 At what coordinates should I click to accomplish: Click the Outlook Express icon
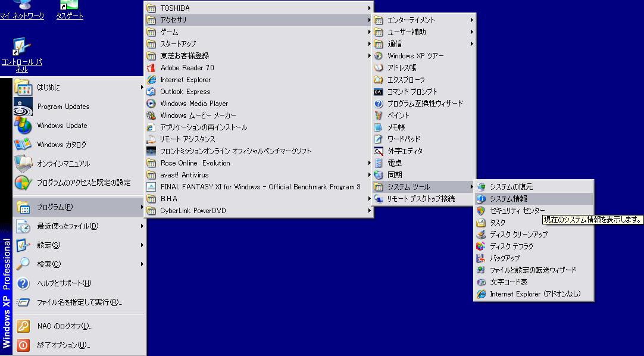(151, 92)
